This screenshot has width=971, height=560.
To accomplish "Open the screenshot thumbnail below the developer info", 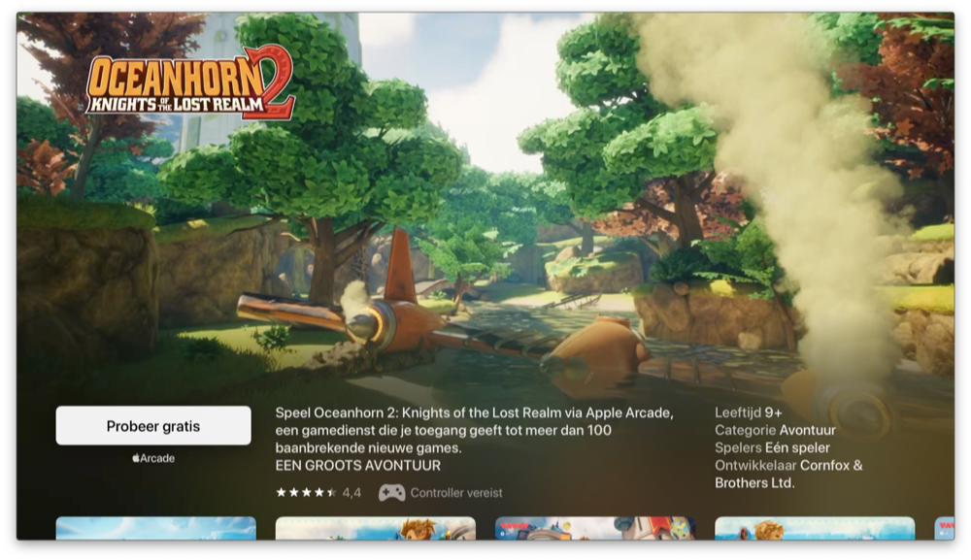I will coord(815,528).
